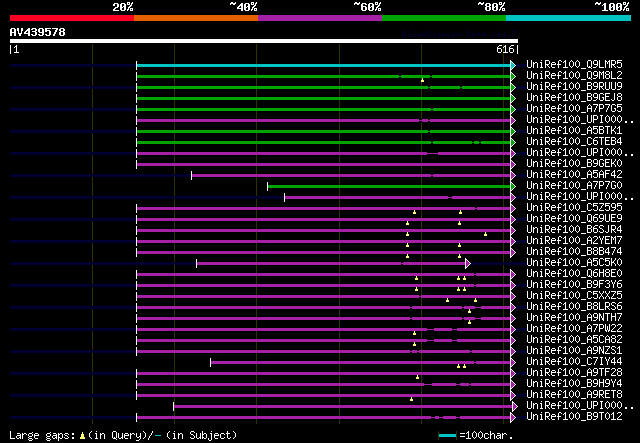Click the yellow gap marker below the Q9M8L2 bar
The image size is (640, 443).
(x=422, y=80)
